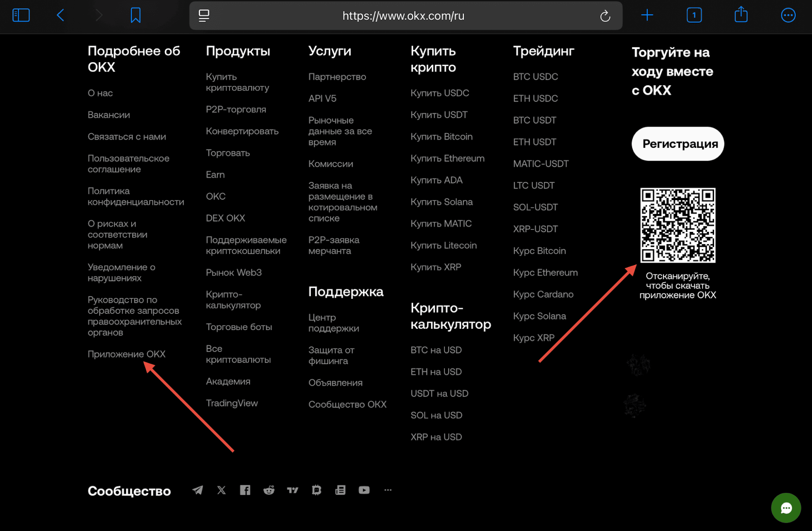Open OKX Telegram community icon
Viewport: 812px width, 531px height.
[x=197, y=490]
